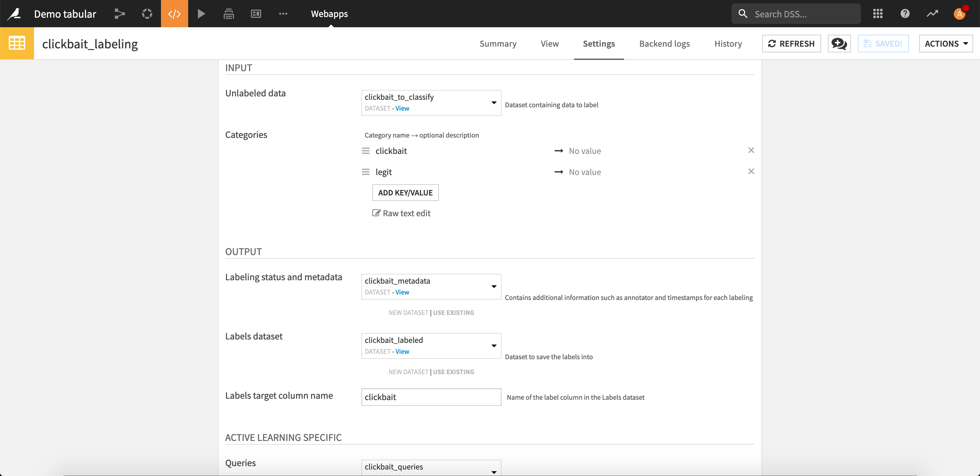Select NEW DATASET under metadata dataset

(408, 312)
